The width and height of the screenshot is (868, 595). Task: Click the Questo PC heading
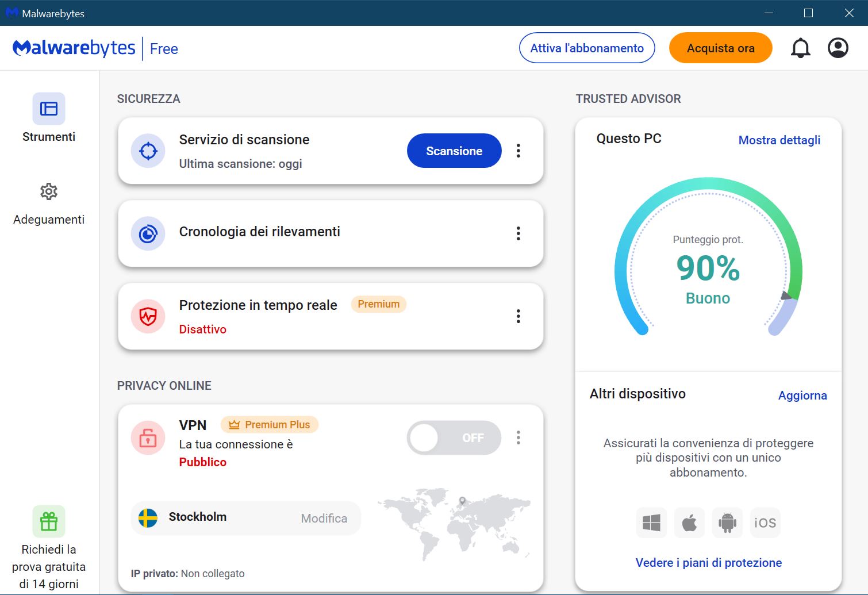(x=629, y=139)
